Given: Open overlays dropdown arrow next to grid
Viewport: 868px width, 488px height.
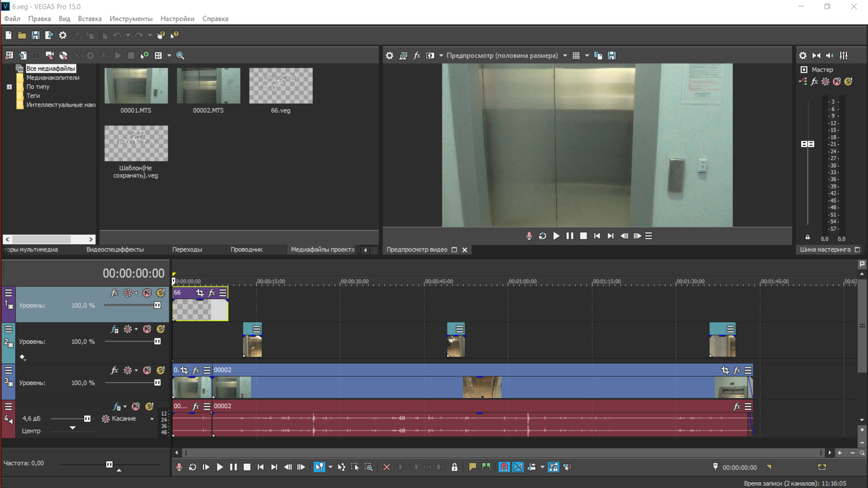Looking at the screenshot, I should [587, 55].
